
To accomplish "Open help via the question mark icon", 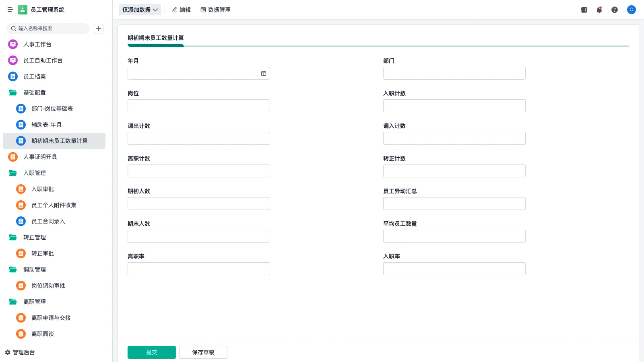I will [615, 10].
